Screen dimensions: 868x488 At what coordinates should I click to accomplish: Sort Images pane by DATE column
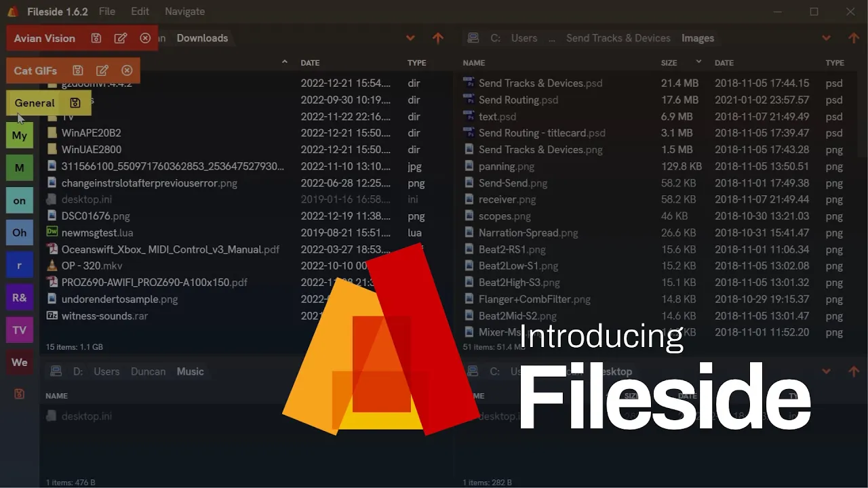point(724,63)
